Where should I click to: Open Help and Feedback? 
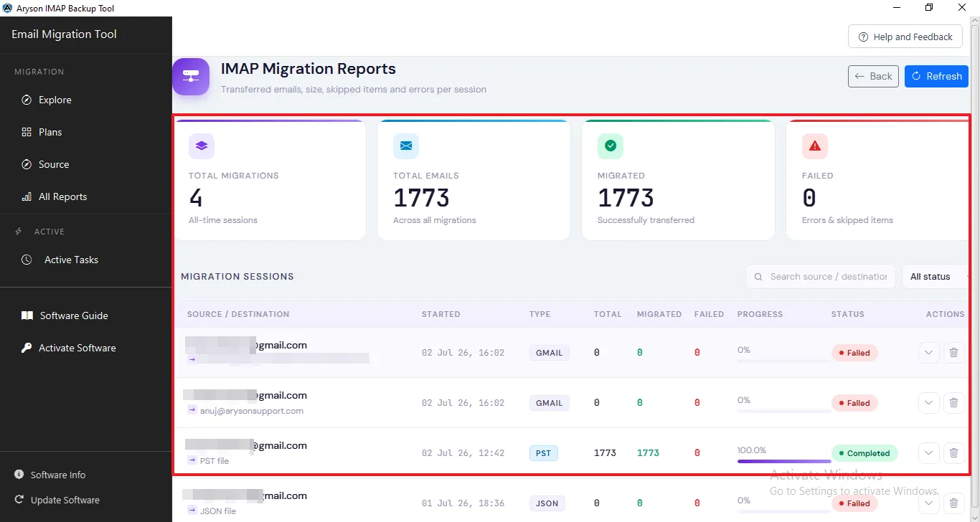click(905, 37)
